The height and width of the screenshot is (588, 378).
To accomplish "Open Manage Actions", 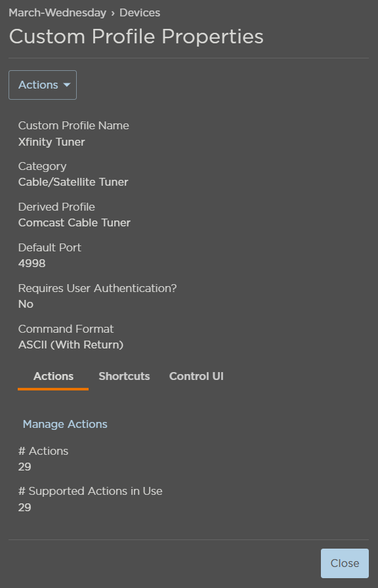I will (x=64, y=424).
